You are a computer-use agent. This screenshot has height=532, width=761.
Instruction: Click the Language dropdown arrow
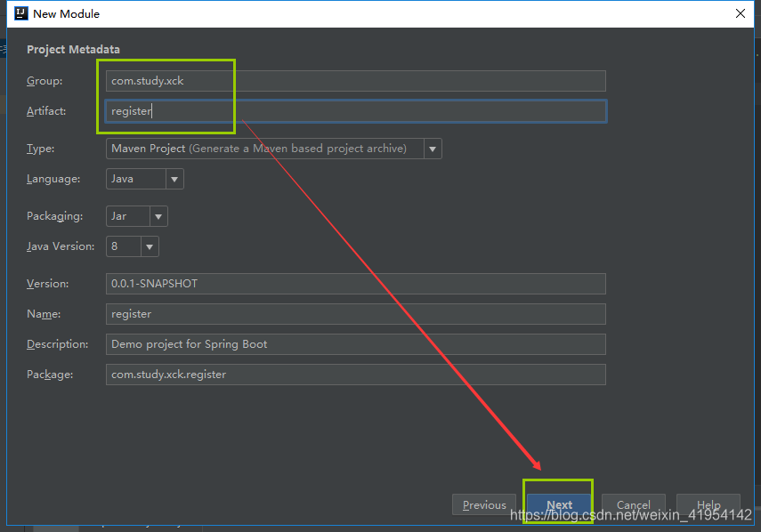point(174,180)
